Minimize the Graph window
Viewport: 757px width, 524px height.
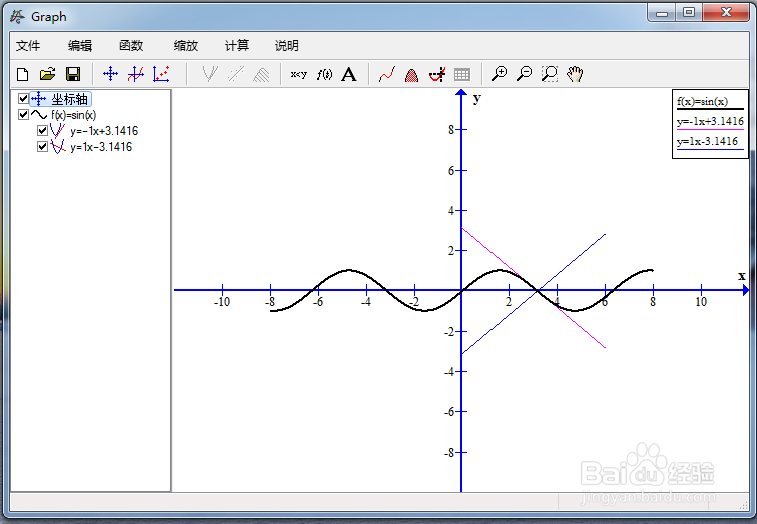click(662, 13)
